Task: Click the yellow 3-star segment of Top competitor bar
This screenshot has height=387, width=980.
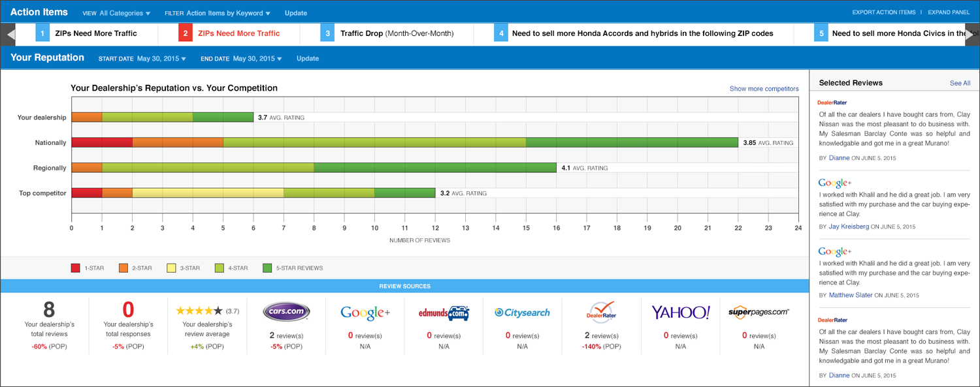Action: 208,193
